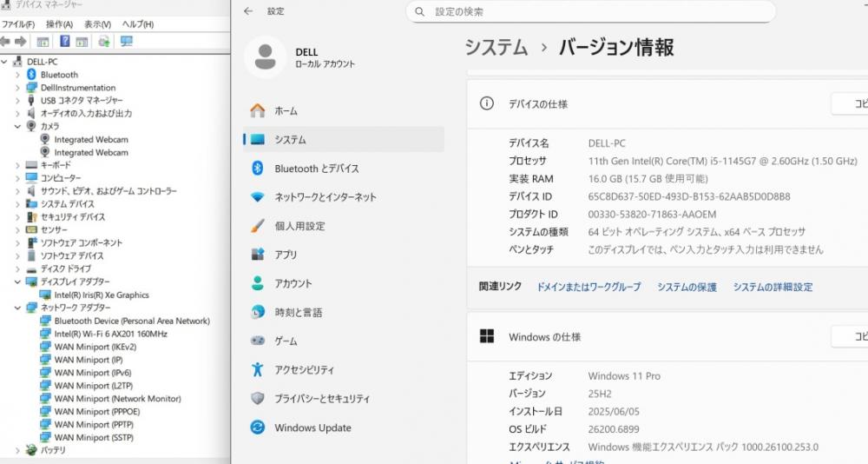Select アクセシビリティ in Settings sidebar

pyautogui.click(x=304, y=370)
